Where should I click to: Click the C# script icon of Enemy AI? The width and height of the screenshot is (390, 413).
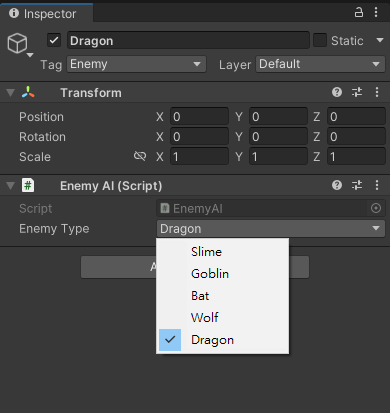(28, 185)
